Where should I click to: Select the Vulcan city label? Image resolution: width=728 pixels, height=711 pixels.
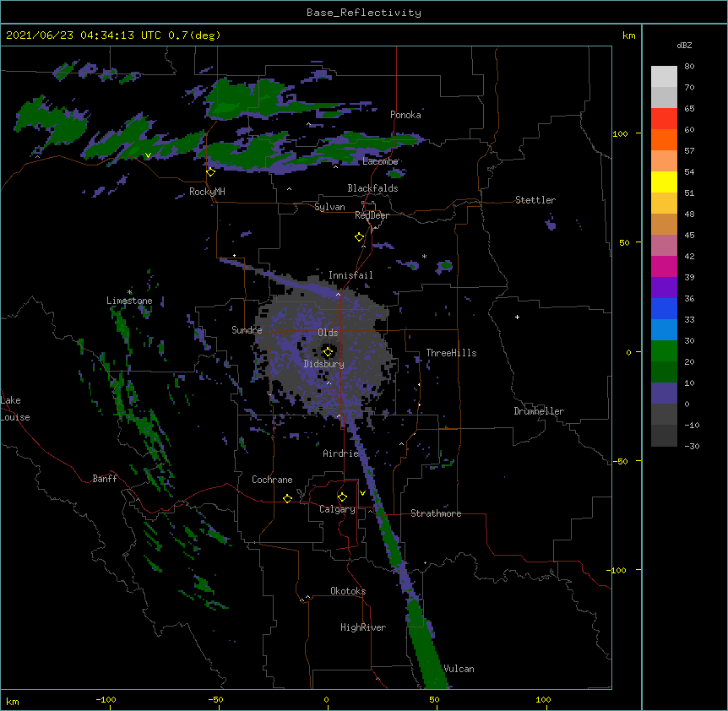(x=459, y=669)
